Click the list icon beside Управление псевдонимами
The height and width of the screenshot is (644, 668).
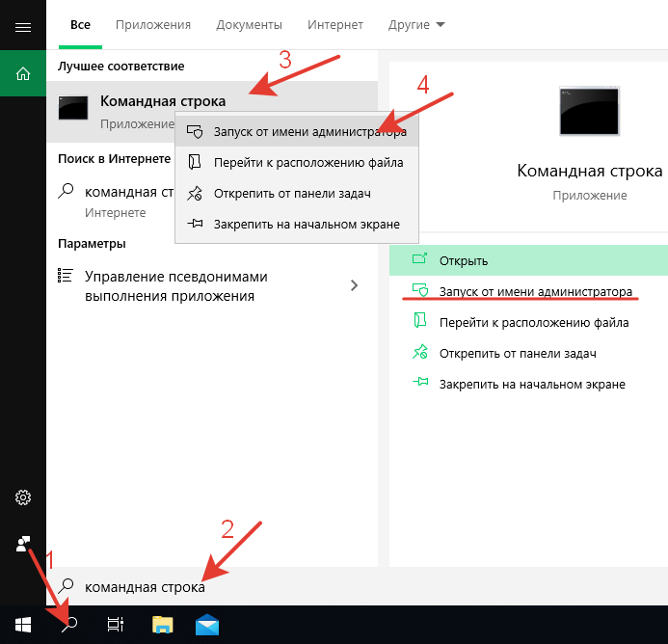point(66,276)
